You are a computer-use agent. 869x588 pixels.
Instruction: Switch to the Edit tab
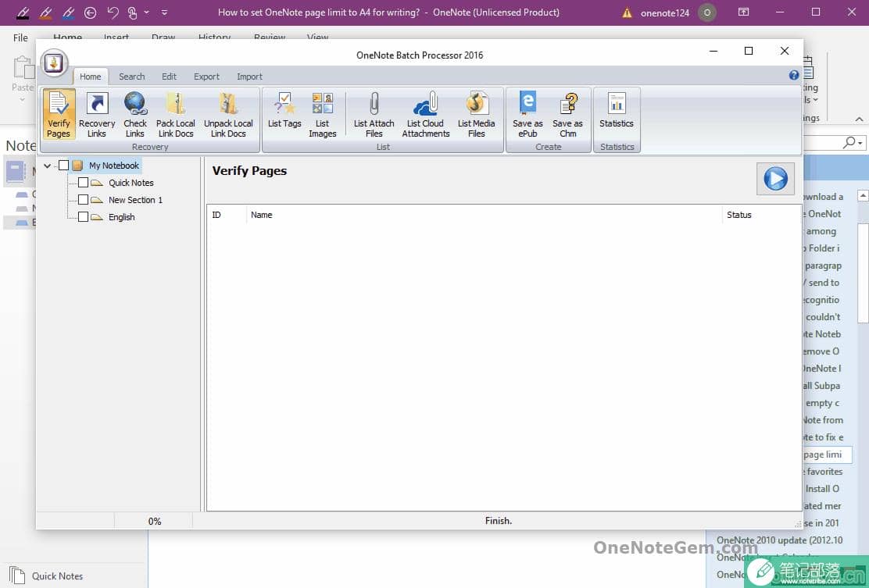pyautogui.click(x=169, y=77)
